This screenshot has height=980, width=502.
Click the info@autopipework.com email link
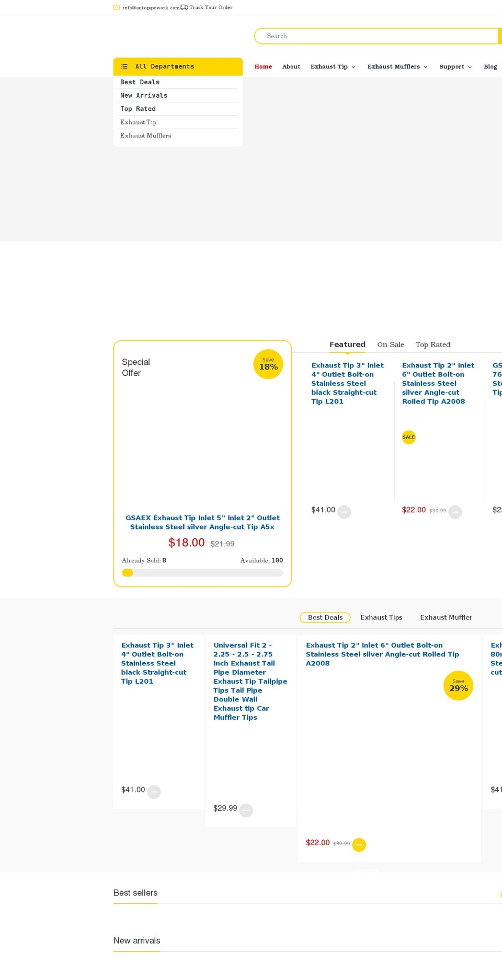(151, 7)
